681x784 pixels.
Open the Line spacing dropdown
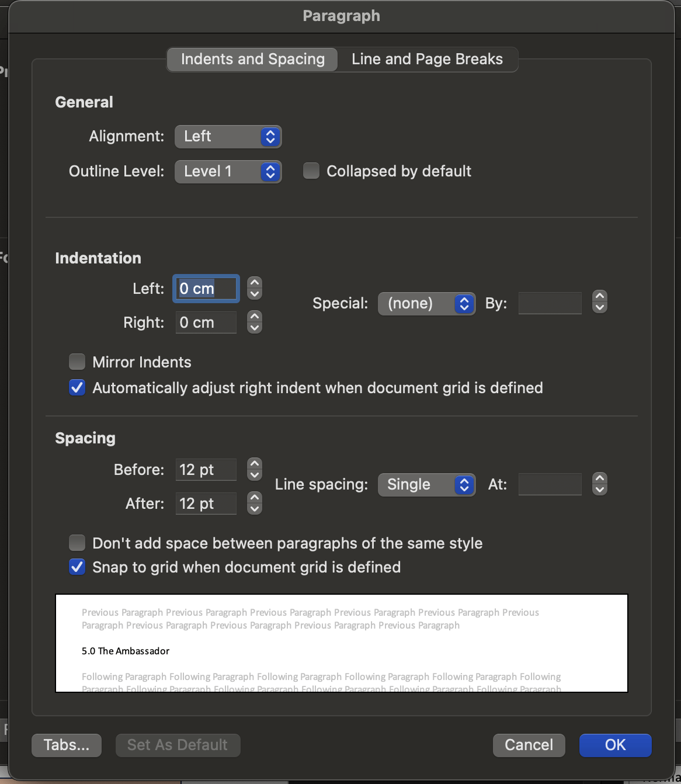click(x=427, y=485)
